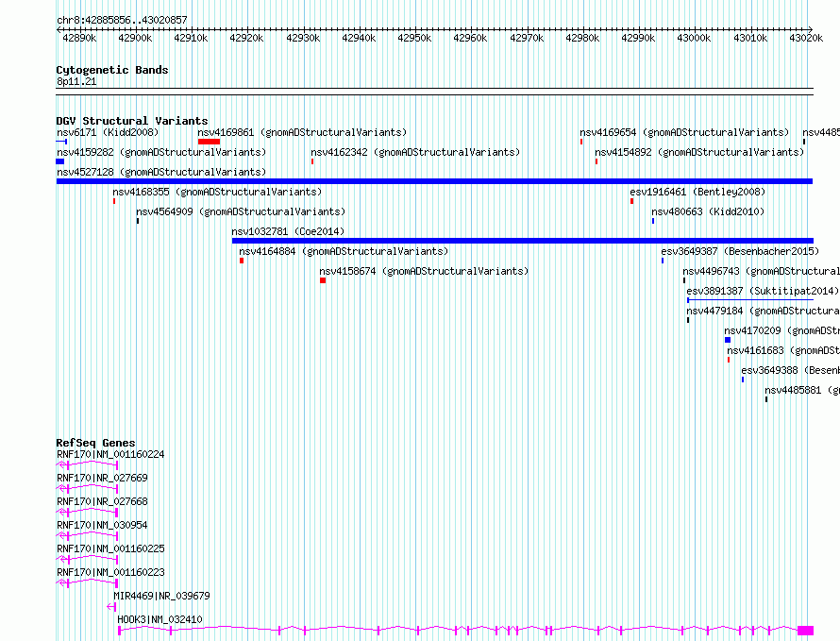Click the nsv1032781 (Coe2014) label
Viewport: 840px width, 641px height.
[288, 231]
